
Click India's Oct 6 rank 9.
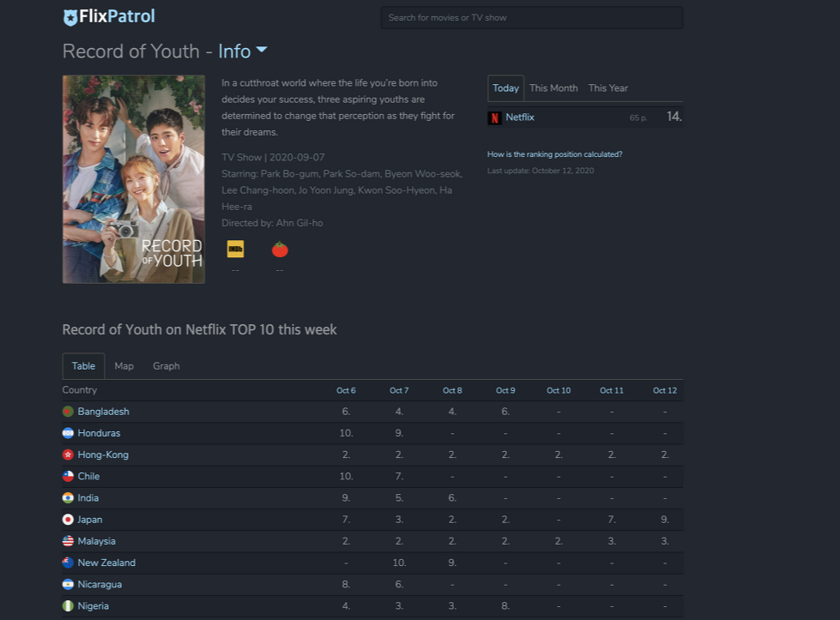coord(346,498)
